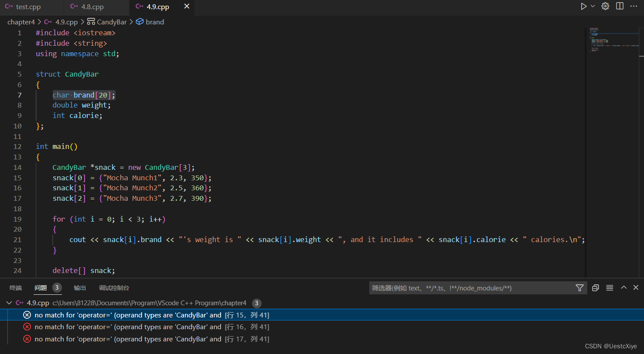644x354 pixels.
Task: Click 'using namespace std;' line
Action: click(78, 54)
